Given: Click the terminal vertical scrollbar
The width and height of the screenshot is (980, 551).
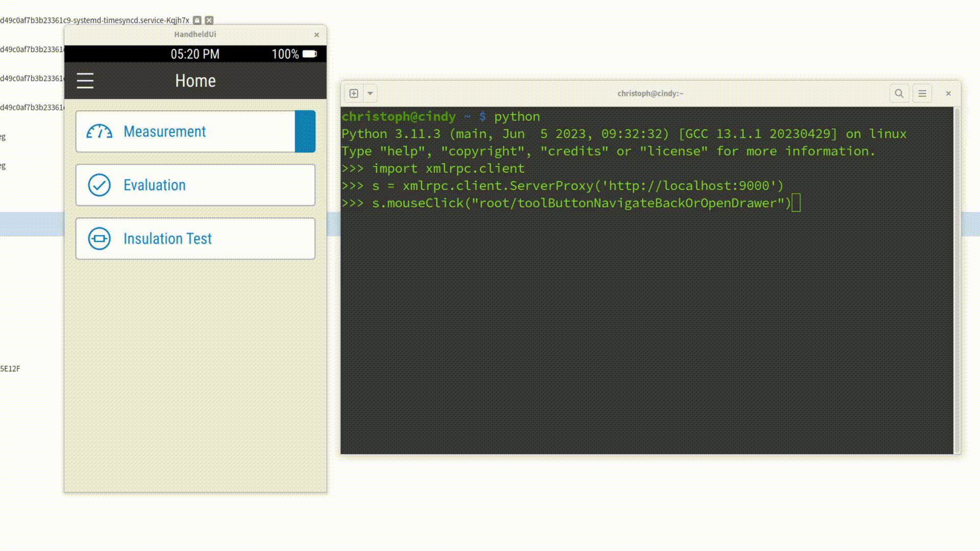Looking at the screenshot, I should [957, 280].
